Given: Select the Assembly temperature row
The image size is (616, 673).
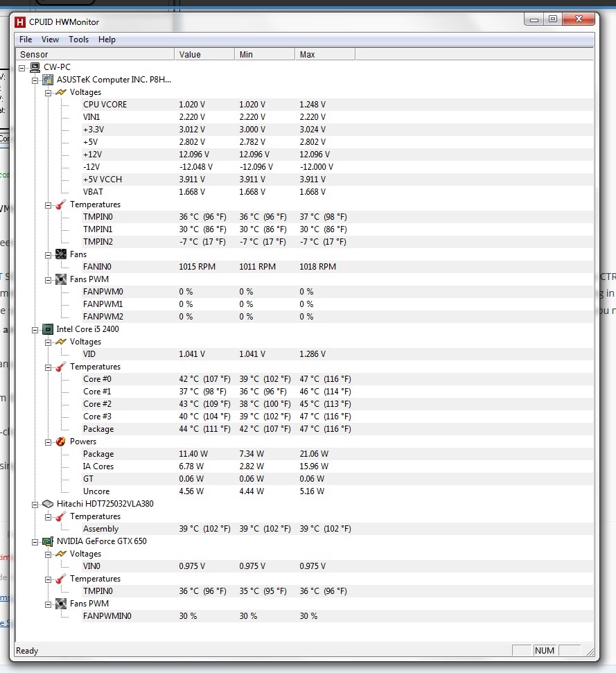Looking at the screenshot, I should pyautogui.click(x=337, y=529).
